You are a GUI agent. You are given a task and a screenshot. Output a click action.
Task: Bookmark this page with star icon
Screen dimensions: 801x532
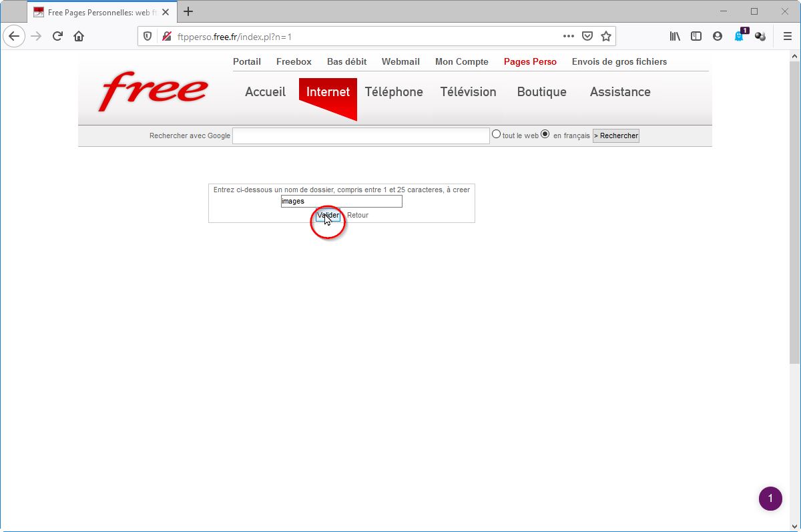tap(605, 36)
